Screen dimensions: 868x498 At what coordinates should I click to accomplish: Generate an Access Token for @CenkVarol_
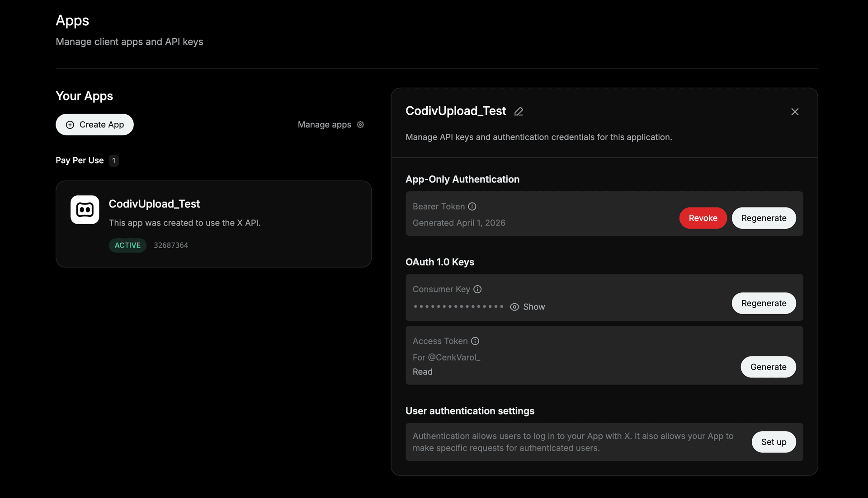(x=768, y=367)
